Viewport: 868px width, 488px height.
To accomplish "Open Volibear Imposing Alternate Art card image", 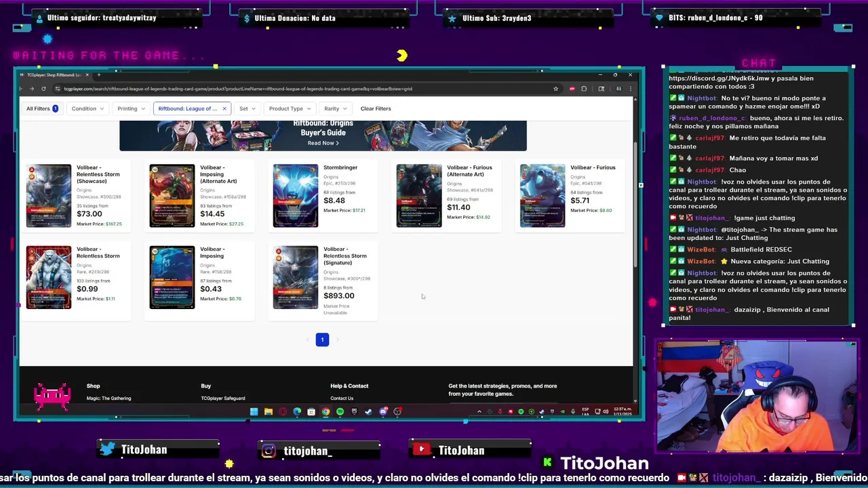I will tap(172, 195).
